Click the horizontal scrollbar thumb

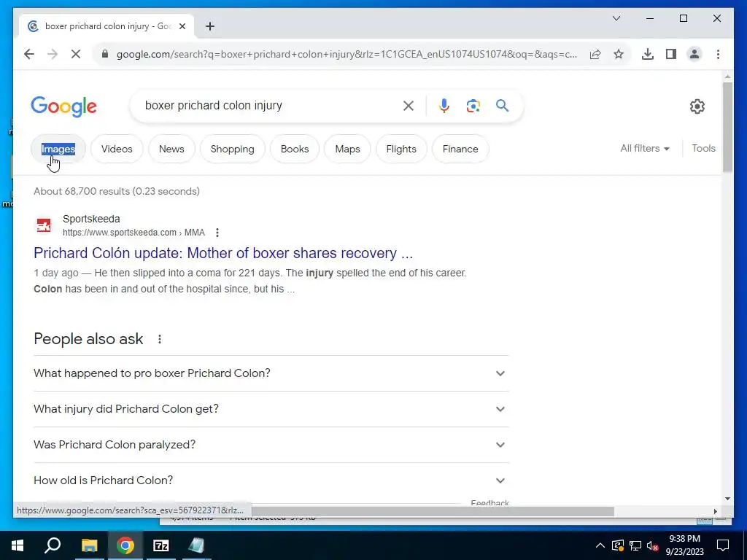pos(432,511)
